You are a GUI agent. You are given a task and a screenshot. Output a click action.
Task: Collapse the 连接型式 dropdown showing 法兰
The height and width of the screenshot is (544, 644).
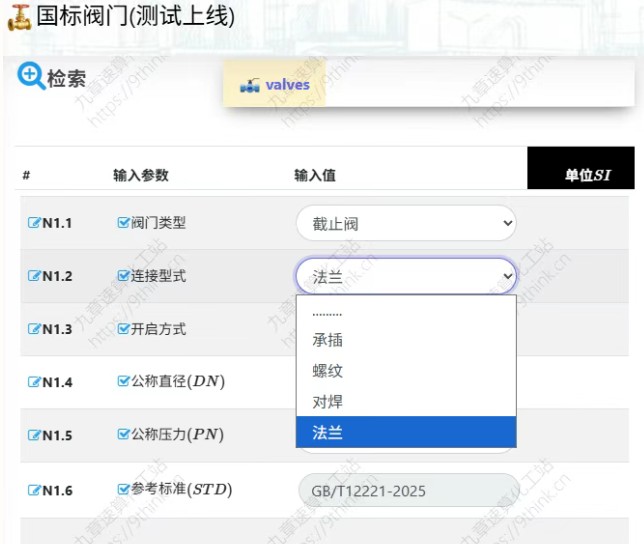pyautogui.click(x=406, y=277)
